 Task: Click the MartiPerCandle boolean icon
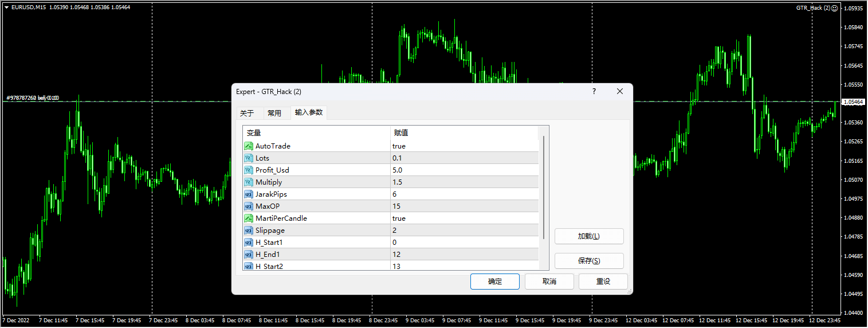[249, 218]
